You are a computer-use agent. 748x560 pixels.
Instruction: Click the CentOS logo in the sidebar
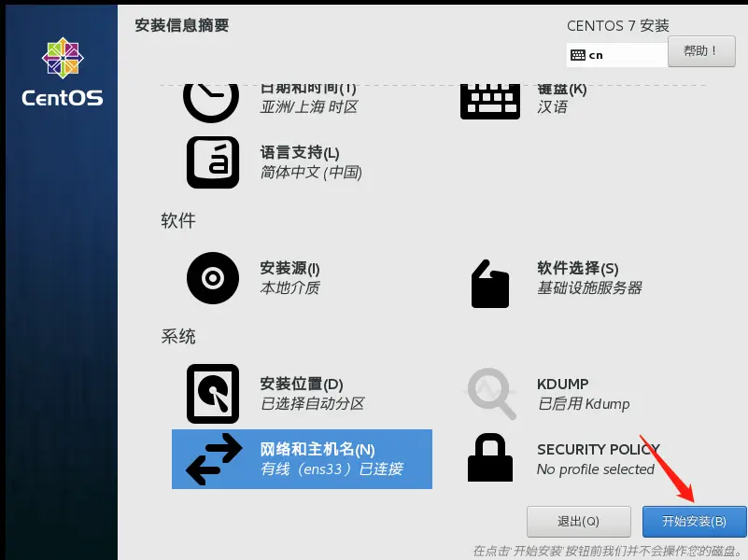tap(62, 73)
